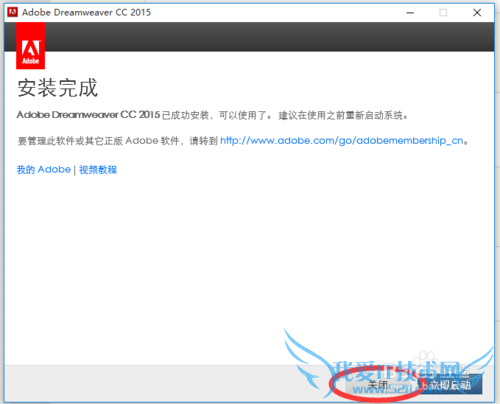Image resolution: width=500 pixels, height=404 pixels.
Task: Maximize the installer window
Action: tap(443, 13)
